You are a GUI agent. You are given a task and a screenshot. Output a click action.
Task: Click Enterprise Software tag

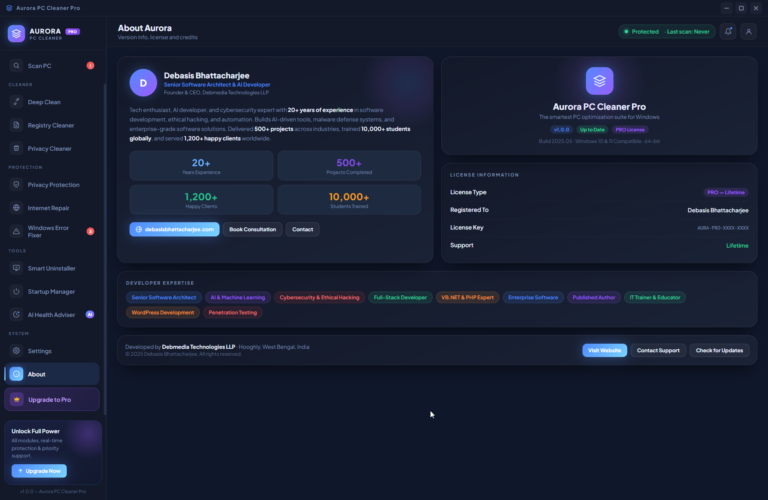coord(533,297)
